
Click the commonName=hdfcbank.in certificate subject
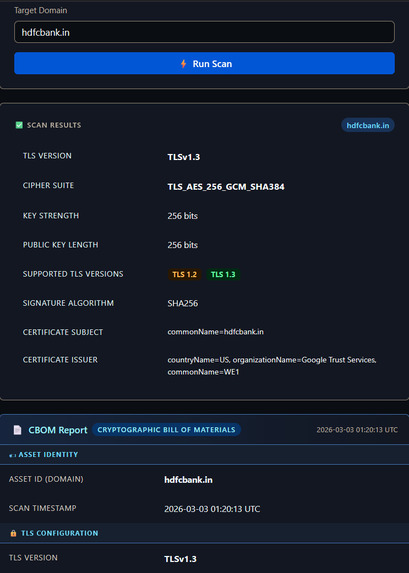point(215,332)
